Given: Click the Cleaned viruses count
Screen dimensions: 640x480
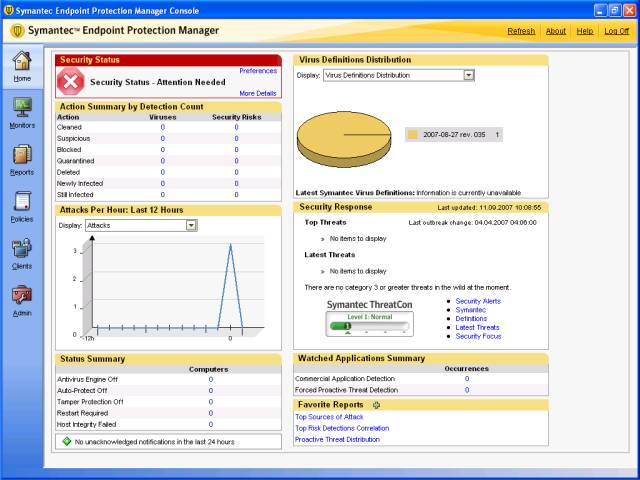Looking at the screenshot, I should pyautogui.click(x=162, y=127).
